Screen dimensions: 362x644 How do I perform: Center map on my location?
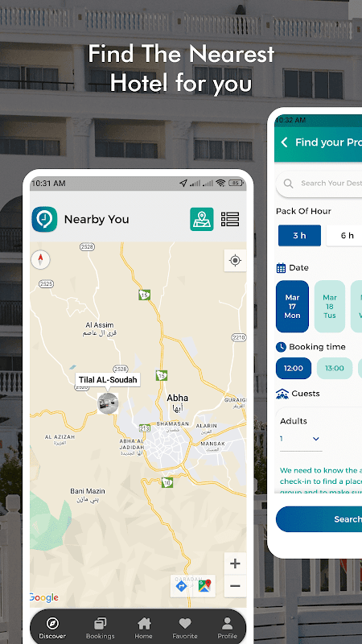click(x=235, y=260)
